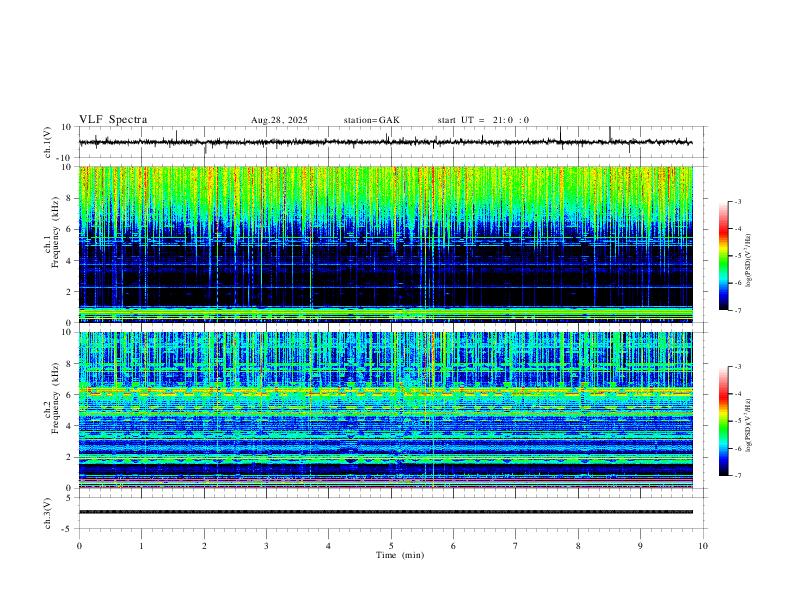
Task: Select the "start UT = 21:0 :0" text
Action: 483,120
